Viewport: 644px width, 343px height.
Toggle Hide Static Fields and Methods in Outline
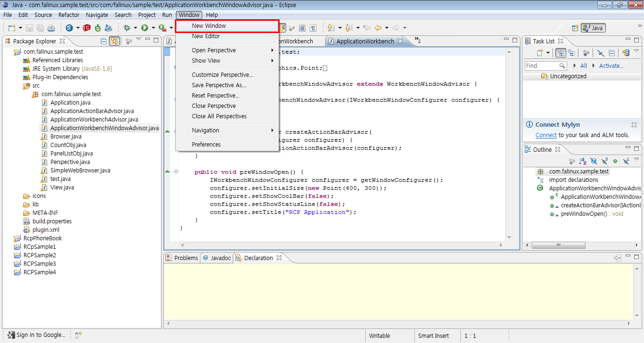click(x=605, y=161)
